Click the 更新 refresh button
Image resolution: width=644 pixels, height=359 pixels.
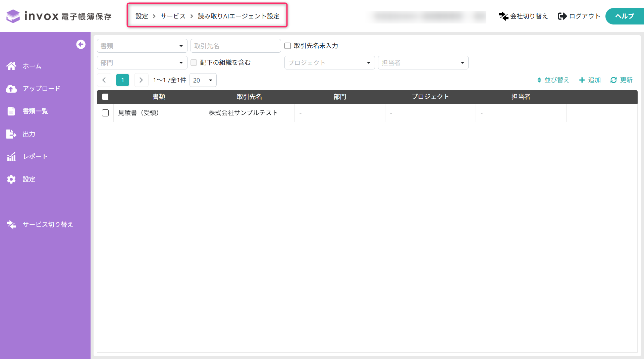pyautogui.click(x=622, y=80)
